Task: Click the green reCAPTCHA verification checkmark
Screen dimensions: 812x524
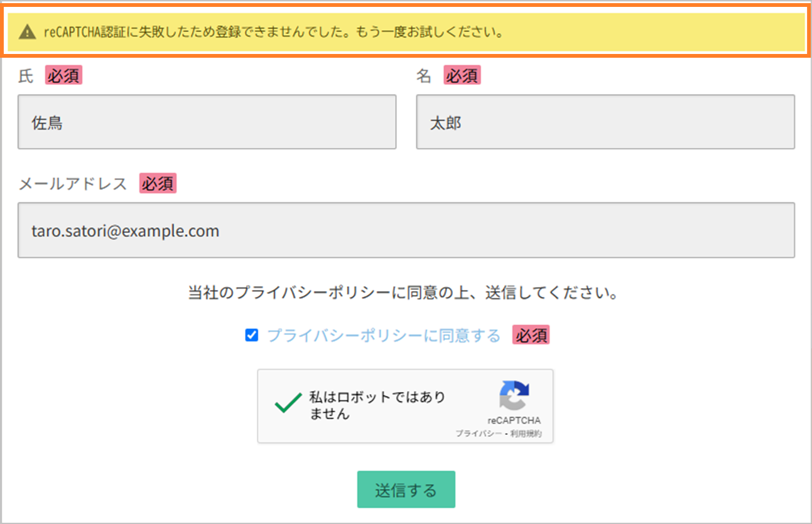Action: pyautogui.click(x=288, y=405)
